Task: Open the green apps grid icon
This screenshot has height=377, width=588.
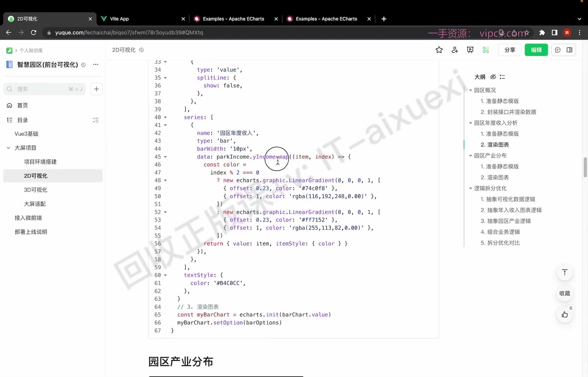Action: coord(486,50)
